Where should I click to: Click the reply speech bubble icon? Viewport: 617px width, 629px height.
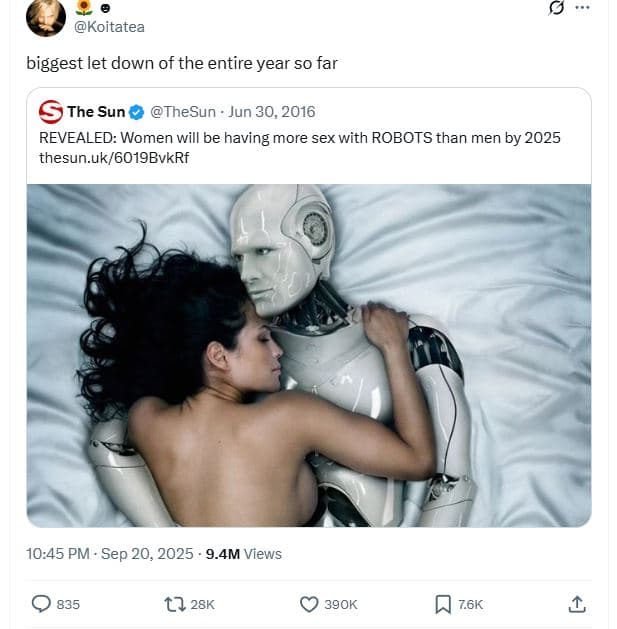41,604
